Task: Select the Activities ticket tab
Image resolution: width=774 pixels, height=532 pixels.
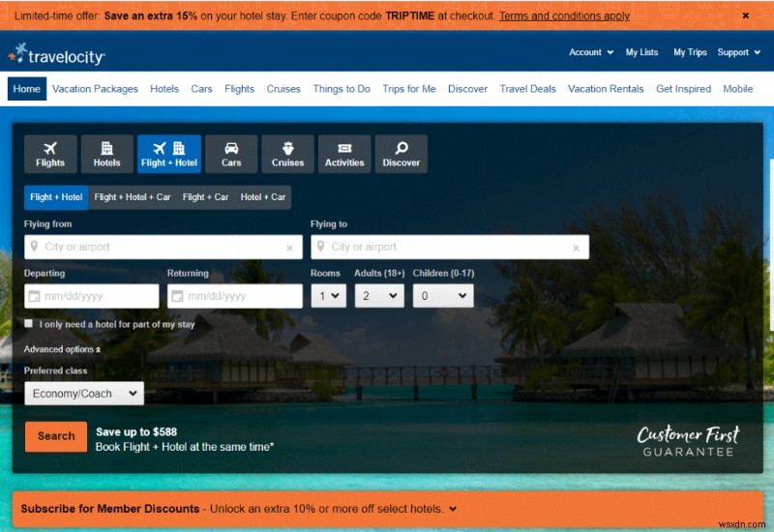Action: point(344,154)
